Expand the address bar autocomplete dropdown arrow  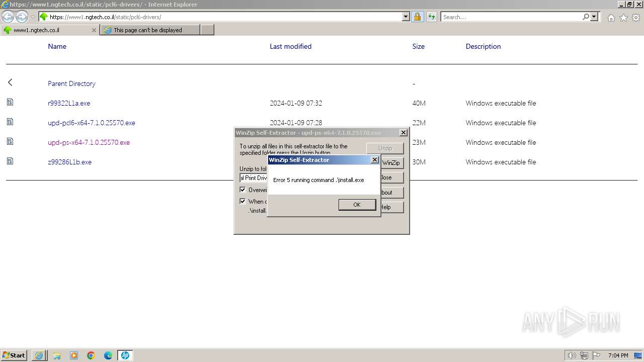click(x=406, y=17)
